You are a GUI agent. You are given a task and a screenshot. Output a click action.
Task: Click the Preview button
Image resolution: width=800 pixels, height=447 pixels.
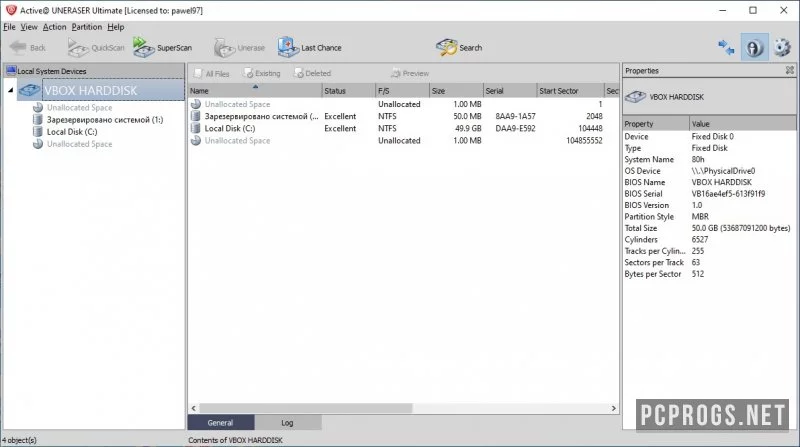pos(410,73)
